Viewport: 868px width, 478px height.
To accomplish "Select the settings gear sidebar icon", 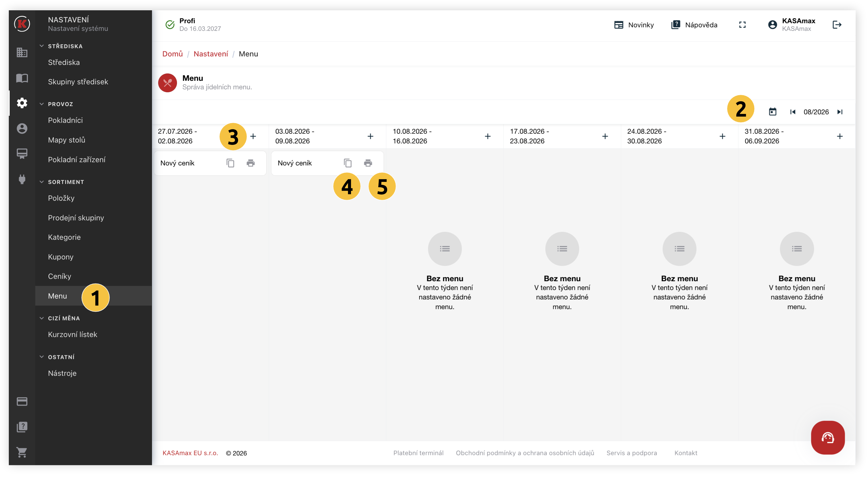I will (x=22, y=103).
